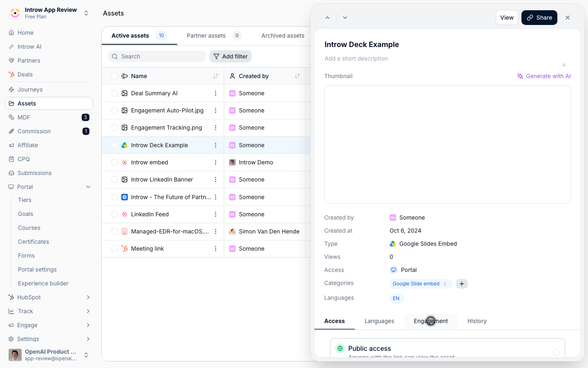Screen dimensions: 588x368
Task: Open Experience builder under Portal
Action: 43,283
